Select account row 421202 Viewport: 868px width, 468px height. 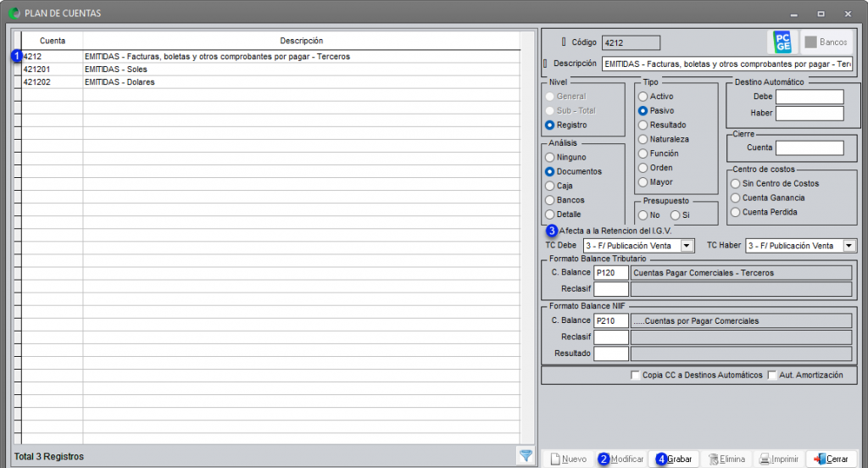click(x=270, y=82)
